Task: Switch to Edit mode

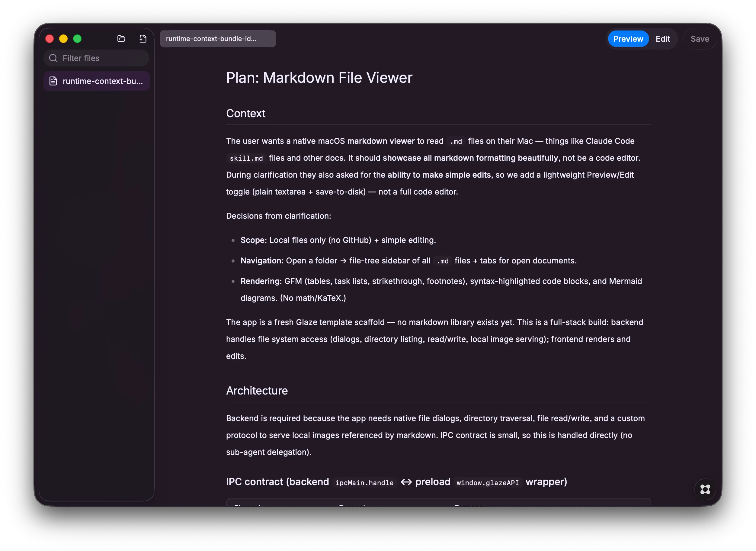Action: point(663,39)
